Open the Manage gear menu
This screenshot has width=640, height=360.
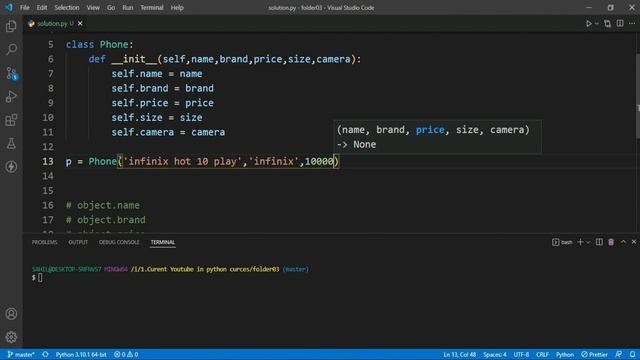click(x=11, y=337)
